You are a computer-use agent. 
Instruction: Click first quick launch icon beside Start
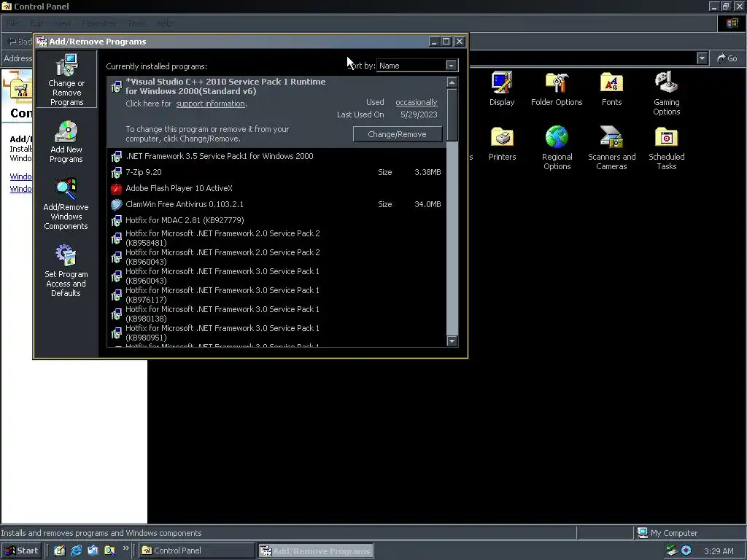tap(59, 551)
